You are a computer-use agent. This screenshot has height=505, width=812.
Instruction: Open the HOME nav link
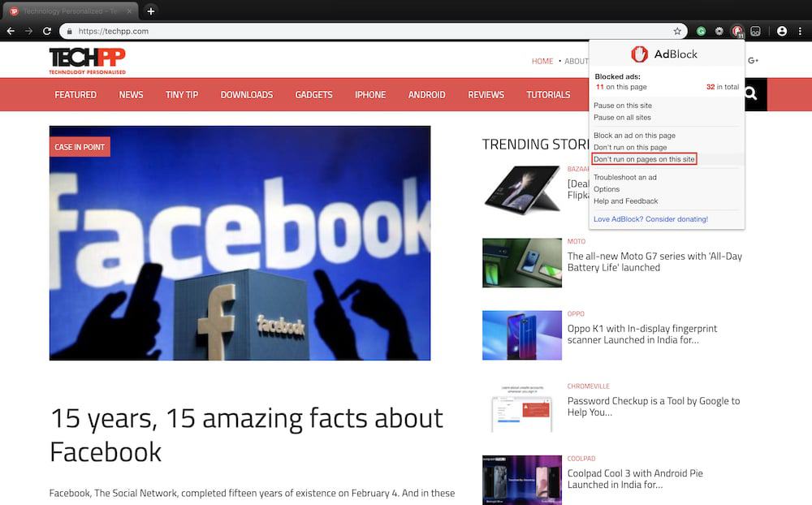click(x=542, y=61)
